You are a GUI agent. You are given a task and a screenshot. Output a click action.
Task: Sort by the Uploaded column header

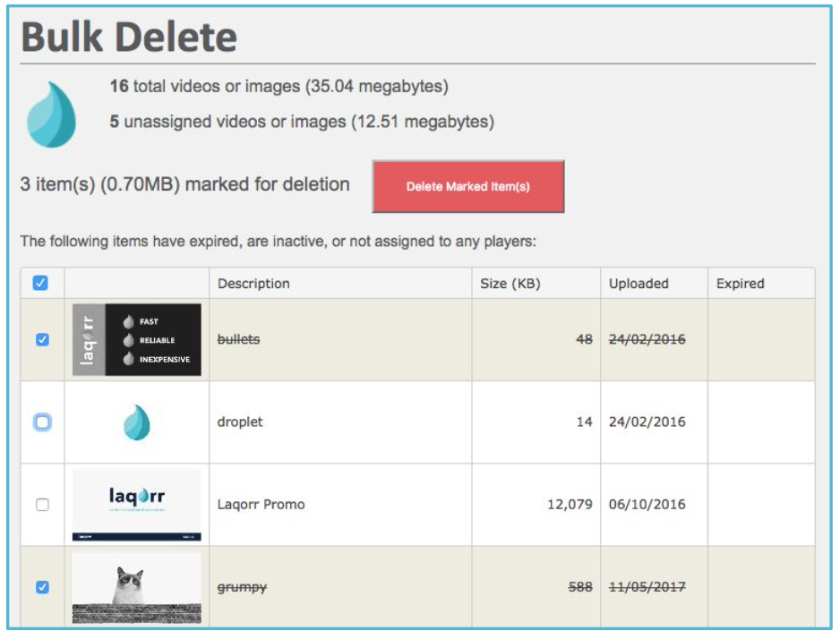tap(639, 284)
